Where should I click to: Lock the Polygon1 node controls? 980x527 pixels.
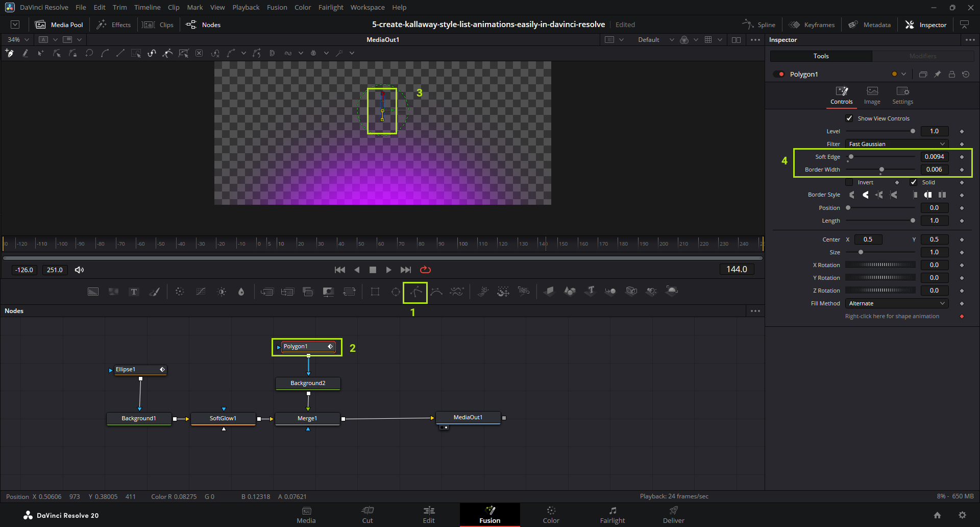pos(951,74)
